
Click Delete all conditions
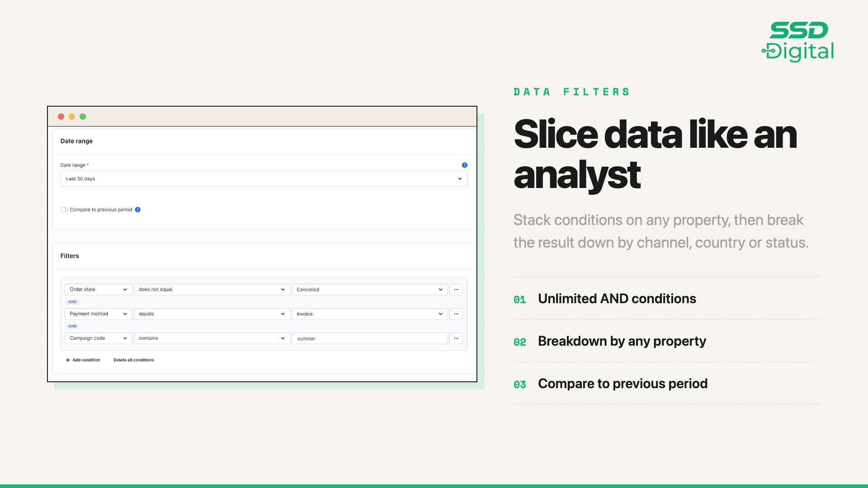(134, 360)
